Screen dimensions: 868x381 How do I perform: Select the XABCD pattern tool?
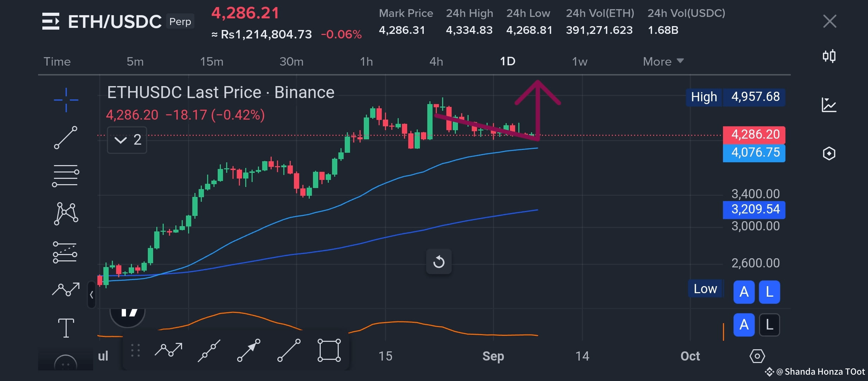click(x=66, y=213)
